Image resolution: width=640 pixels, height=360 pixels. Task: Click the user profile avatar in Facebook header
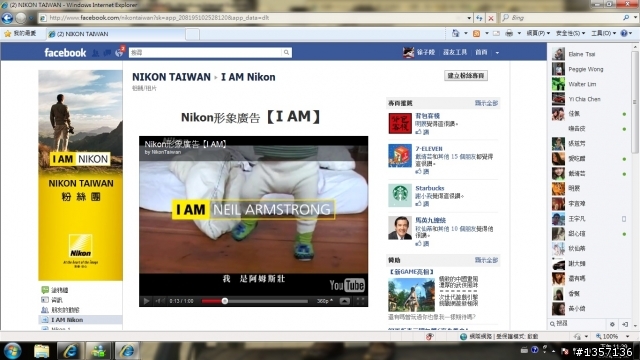(x=408, y=52)
